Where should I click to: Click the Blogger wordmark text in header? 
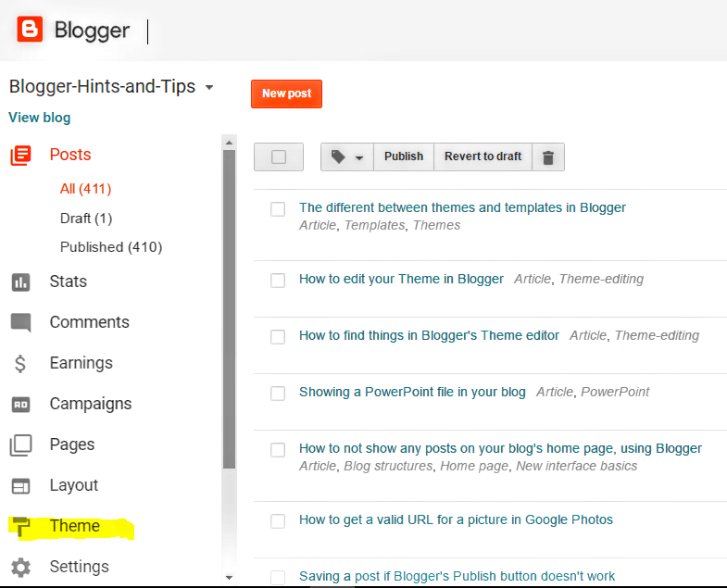93,31
